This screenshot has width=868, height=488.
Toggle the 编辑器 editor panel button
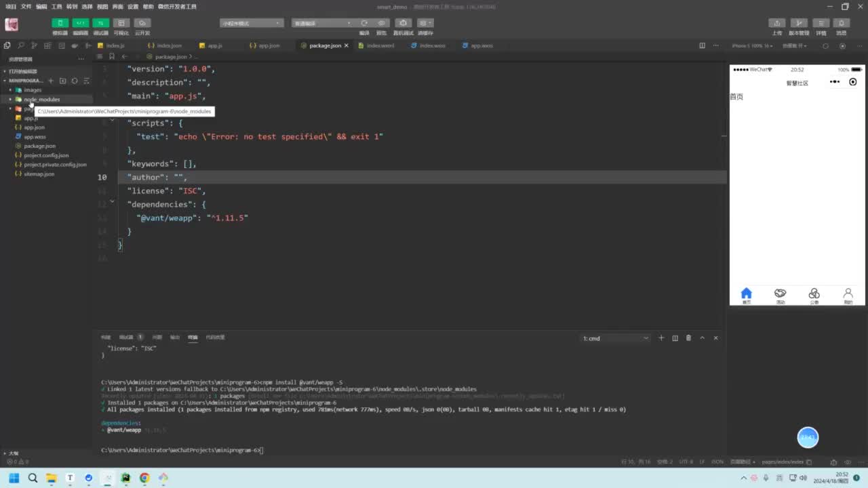point(81,23)
